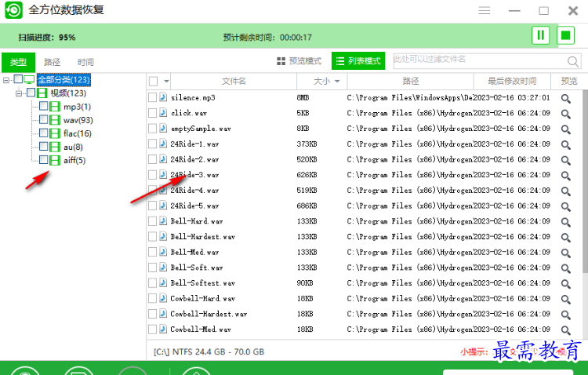Select the Bell-Softest.wav file name
Viewport: 588px width, 375px height.
(202, 283)
